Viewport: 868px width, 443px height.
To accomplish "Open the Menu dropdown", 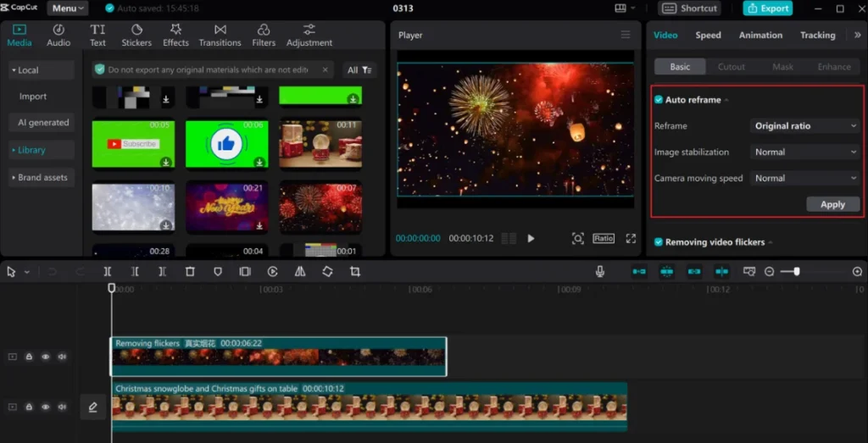I will point(68,8).
